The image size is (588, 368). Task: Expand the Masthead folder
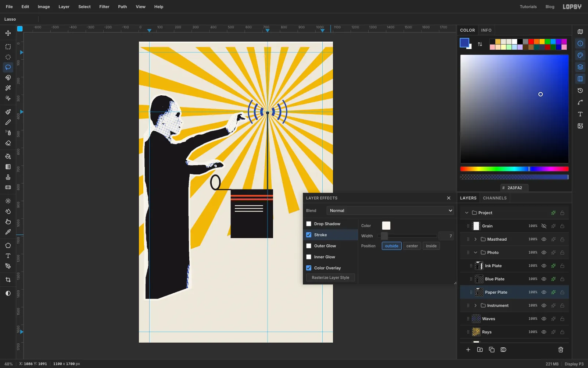pos(476,239)
